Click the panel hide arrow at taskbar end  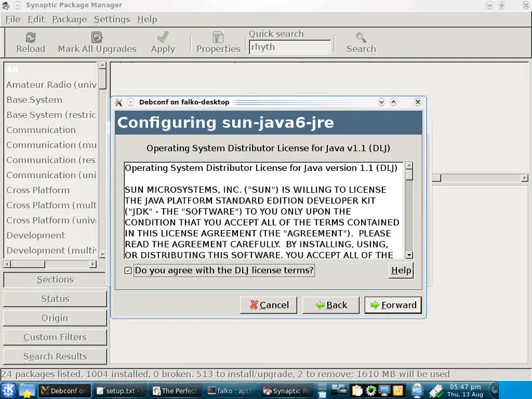click(494, 390)
